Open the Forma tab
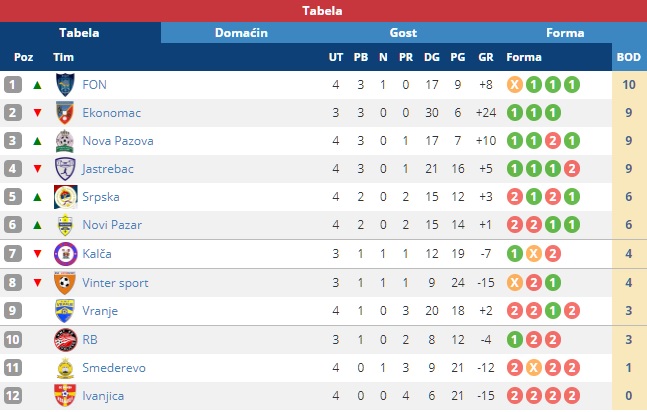Viewport: 647px width, 412px height. point(565,33)
